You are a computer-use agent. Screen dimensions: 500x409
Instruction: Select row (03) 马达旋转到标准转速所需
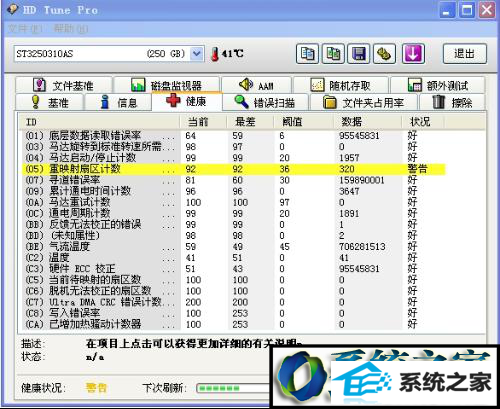point(233,147)
